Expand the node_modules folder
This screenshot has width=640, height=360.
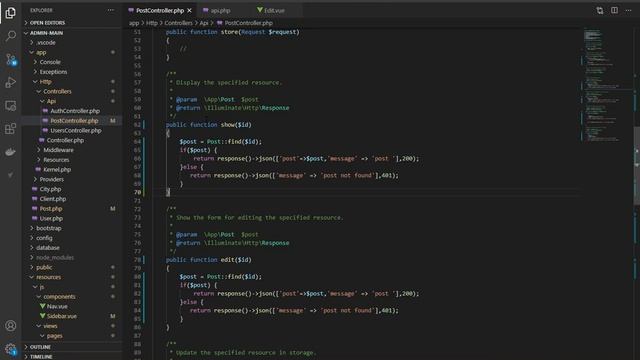click(55, 258)
